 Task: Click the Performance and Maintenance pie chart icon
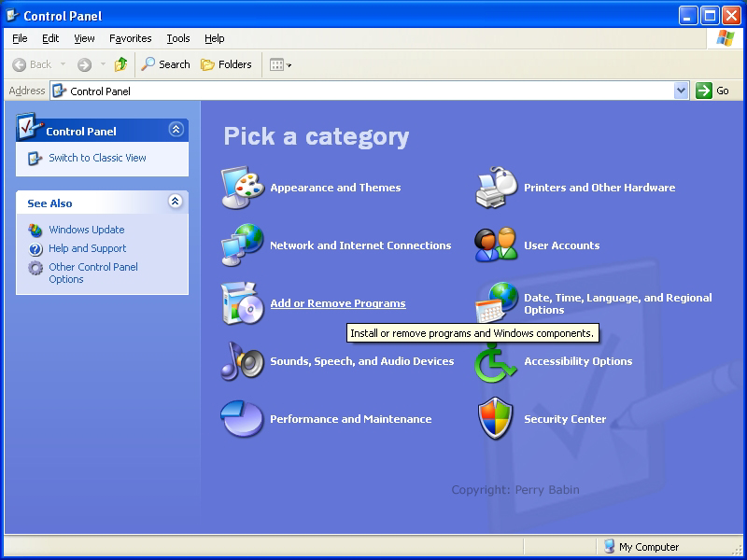pyautogui.click(x=242, y=418)
